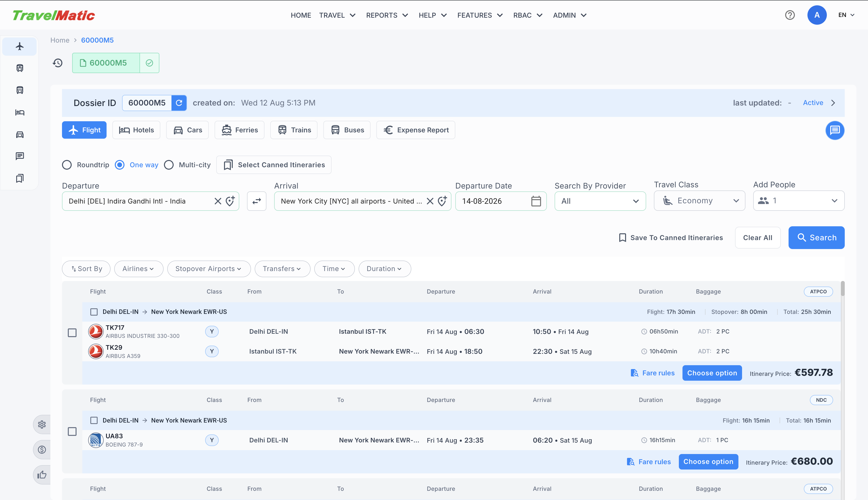Choose option for €597.78 itinerary
868x500 pixels.
click(712, 373)
